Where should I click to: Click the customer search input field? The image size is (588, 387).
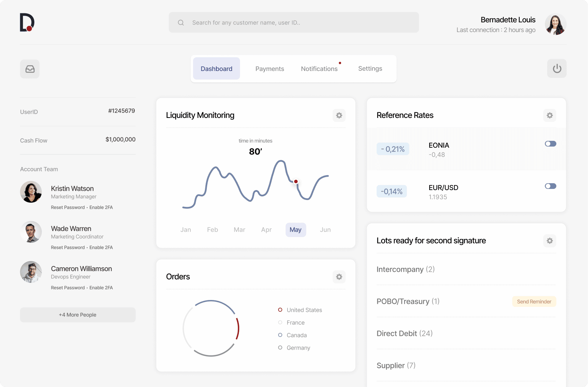point(294,23)
